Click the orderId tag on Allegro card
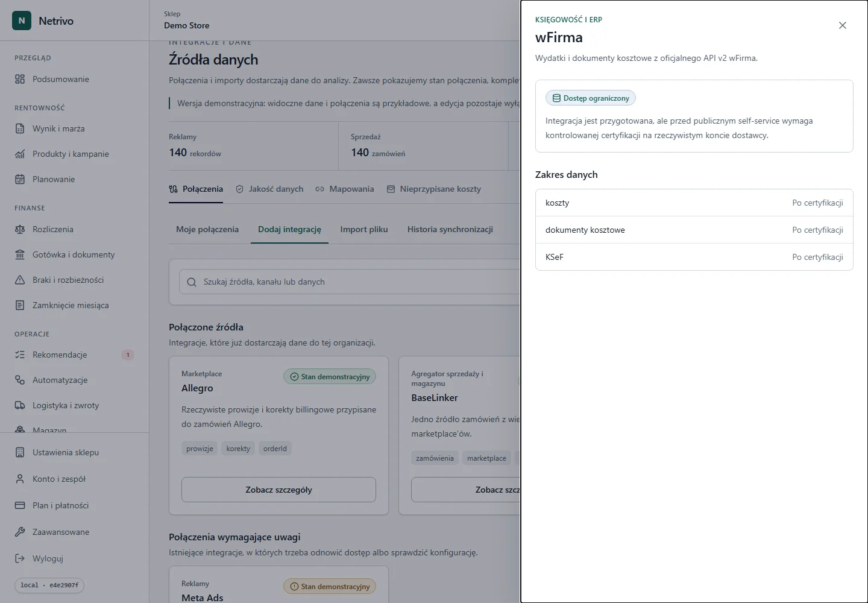The height and width of the screenshot is (603, 868). [275, 449]
